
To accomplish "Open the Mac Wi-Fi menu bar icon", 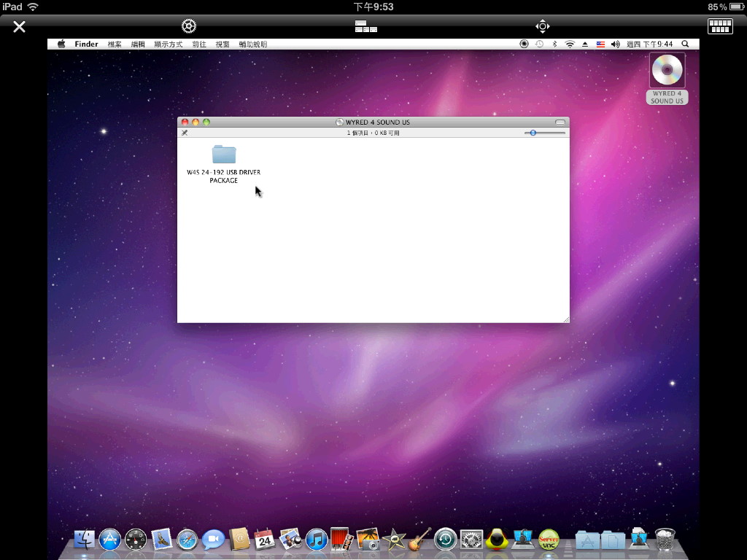I will [570, 44].
